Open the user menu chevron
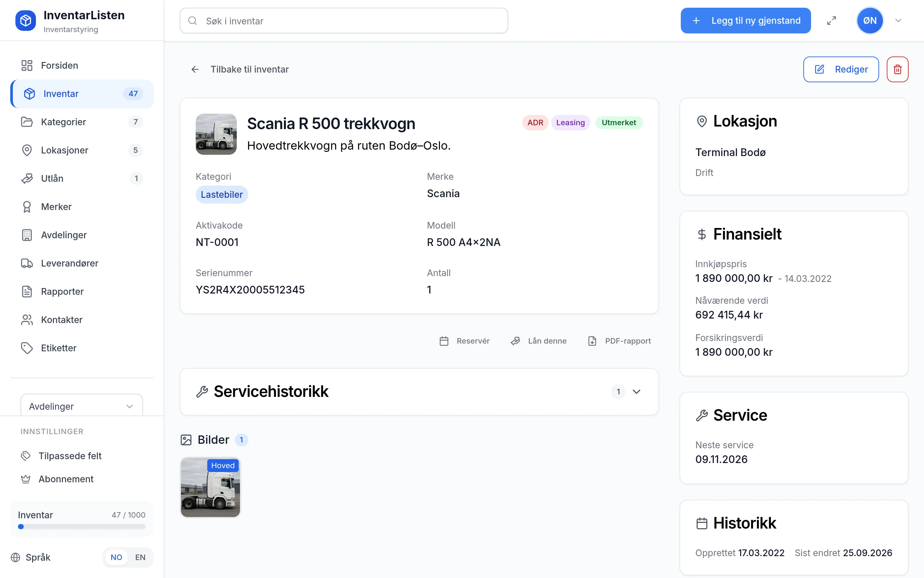The image size is (924, 578). click(898, 21)
